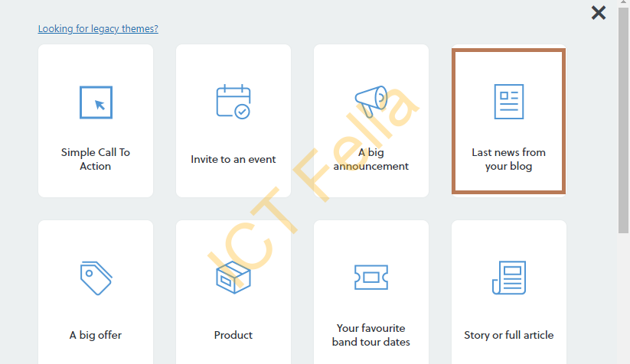630x364 pixels.
Task: Click the calendar icon for Invite to an event
Action: click(233, 102)
